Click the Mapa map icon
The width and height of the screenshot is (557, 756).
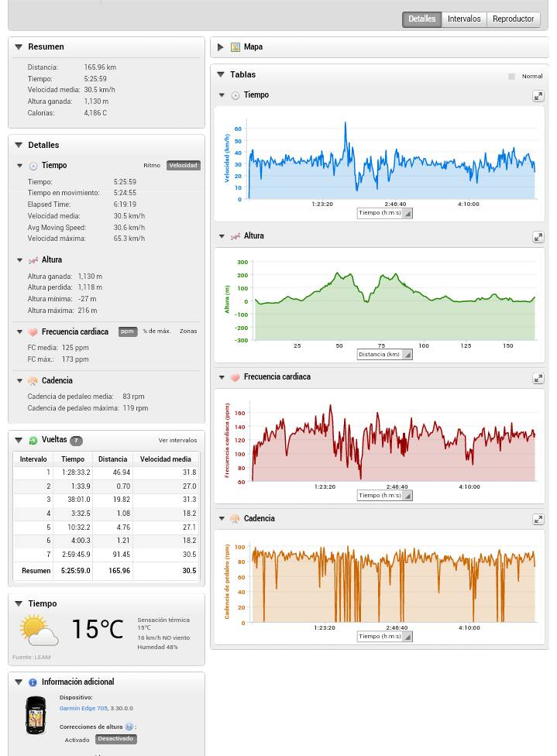(236, 47)
